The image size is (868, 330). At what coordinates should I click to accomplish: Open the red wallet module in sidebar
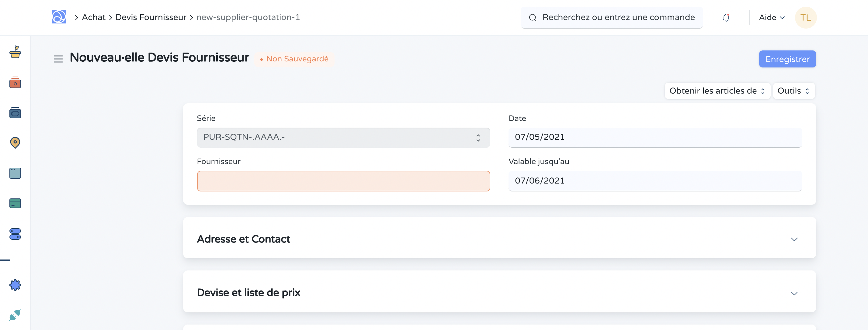pyautogui.click(x=15, y=83)
